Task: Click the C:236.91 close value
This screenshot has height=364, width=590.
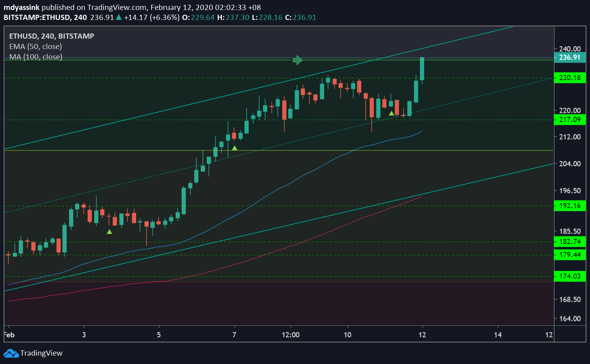Action: point(301,18)
